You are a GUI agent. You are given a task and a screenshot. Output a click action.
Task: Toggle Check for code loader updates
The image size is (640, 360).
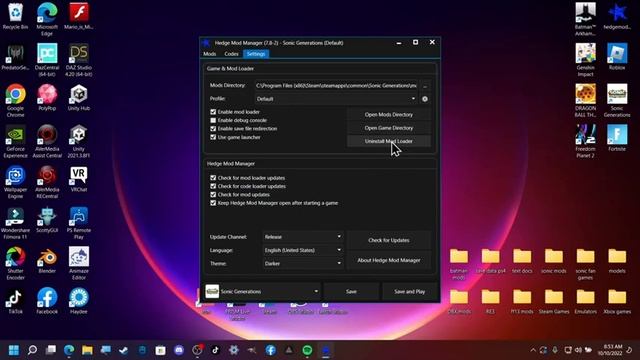(213, 186)
